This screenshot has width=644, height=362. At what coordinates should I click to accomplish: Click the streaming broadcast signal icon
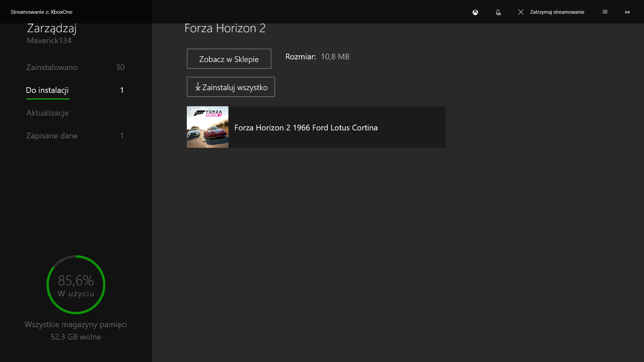(627, 12)
